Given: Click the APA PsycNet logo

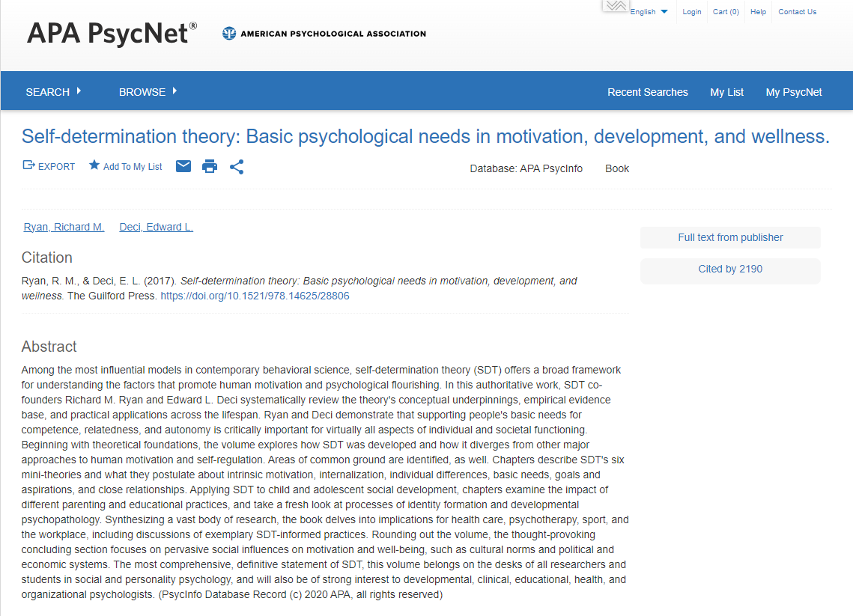Looking at the screenshot, I should (112, 34).
